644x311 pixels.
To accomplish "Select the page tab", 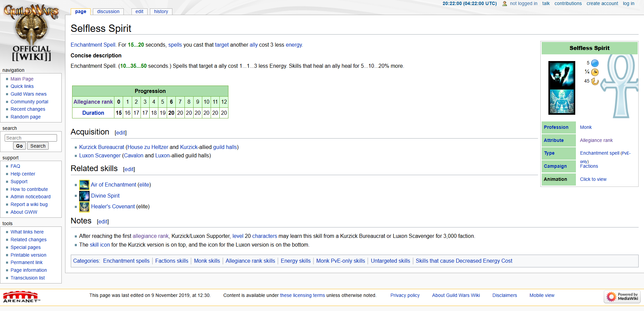I will pos(80,11).
